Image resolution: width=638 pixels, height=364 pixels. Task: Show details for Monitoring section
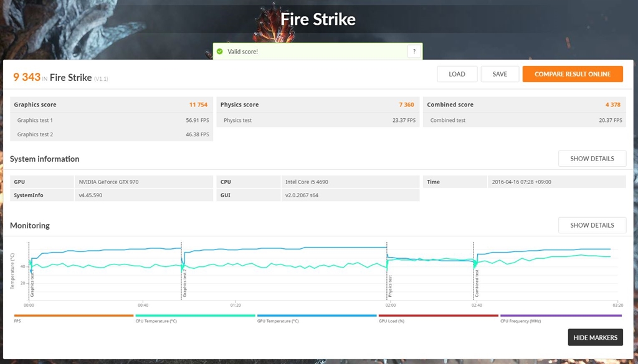[x=592, y=225]
